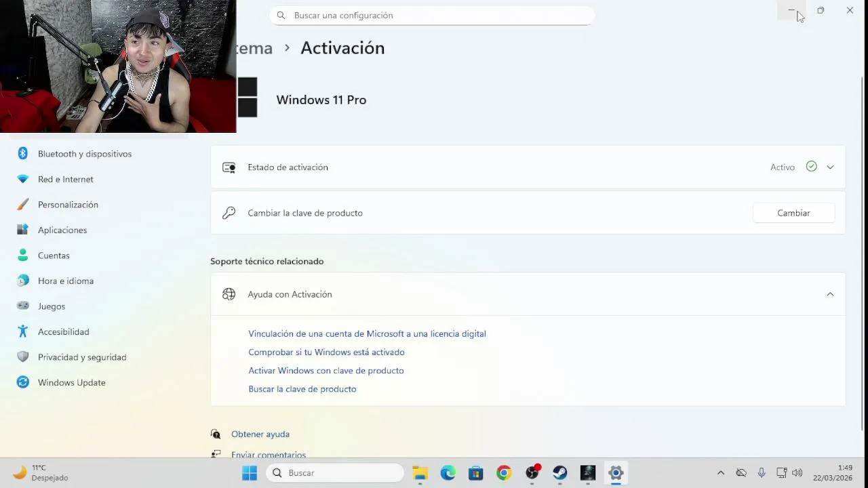This screenshot has width=868, height=488.
Task: Open Privacidad y seguridad settings
Action: tap(82, 357)
